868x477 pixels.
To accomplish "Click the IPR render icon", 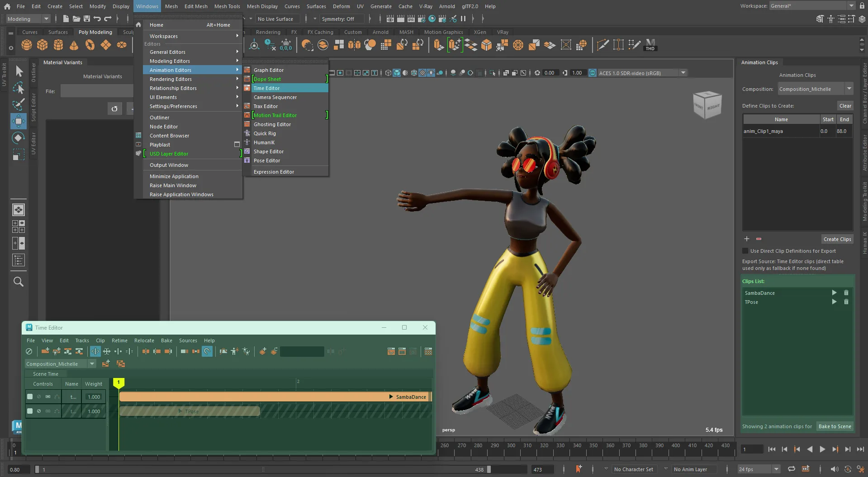I will pyautogui.click(x=411, y=19).
